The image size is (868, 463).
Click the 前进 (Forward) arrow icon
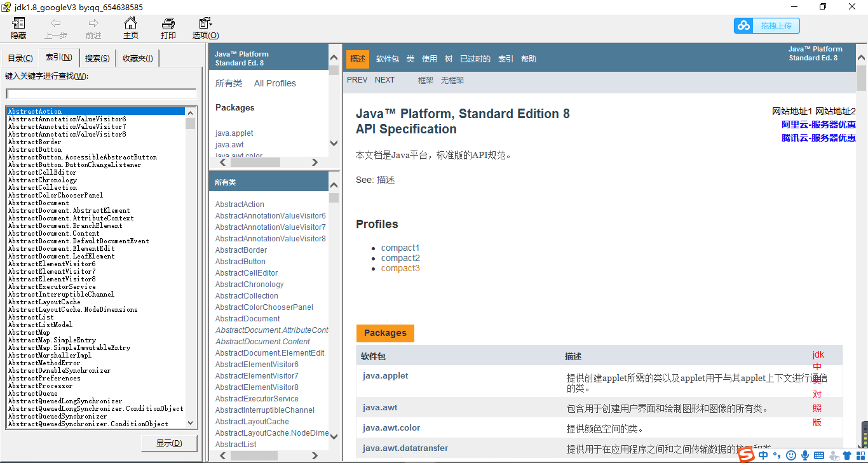[x=93, y=28]
